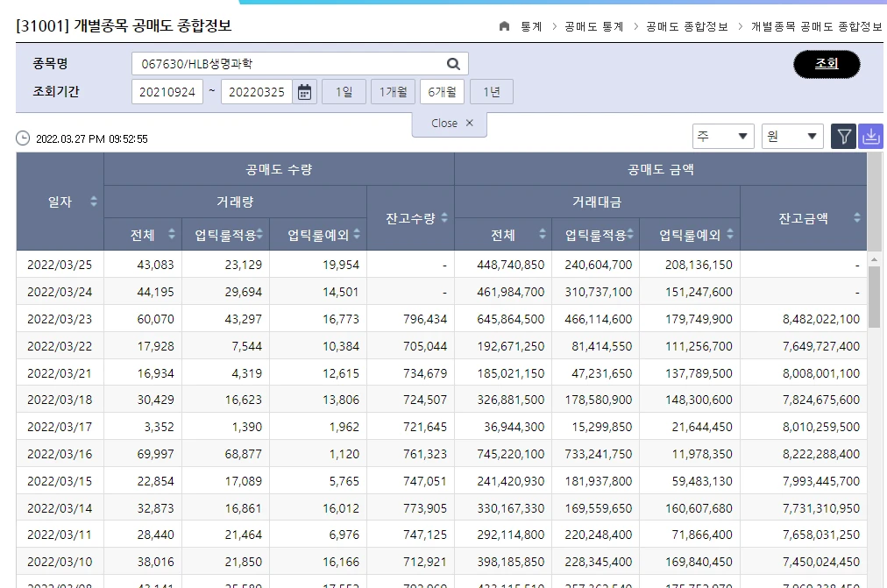Viewport: 887px width, 588px height.
Task: Click value 12,615 in 업틱룰예외 column
Action: pos(341,373)
